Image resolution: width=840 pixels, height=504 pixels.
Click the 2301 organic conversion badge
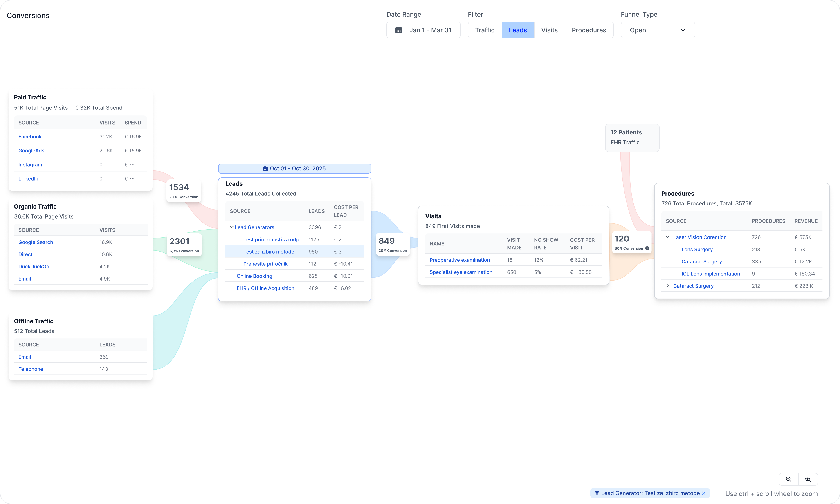[x=184, y=245]
